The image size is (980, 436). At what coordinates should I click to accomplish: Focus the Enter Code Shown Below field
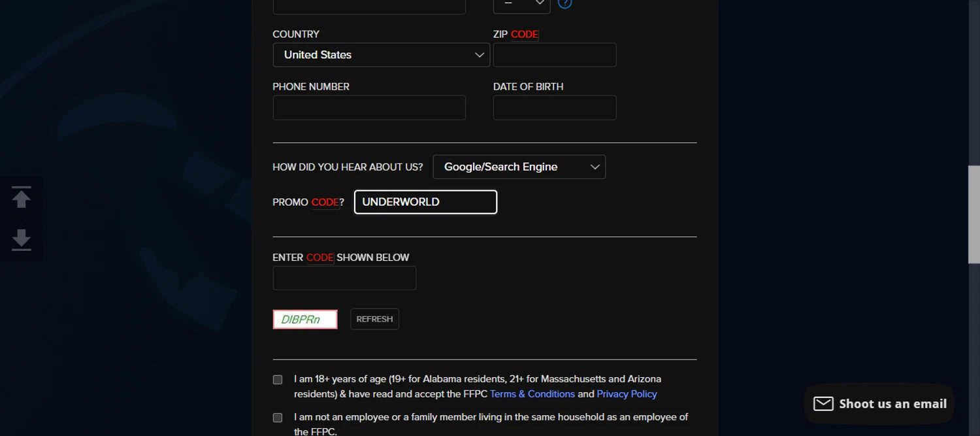pos(344,278)
